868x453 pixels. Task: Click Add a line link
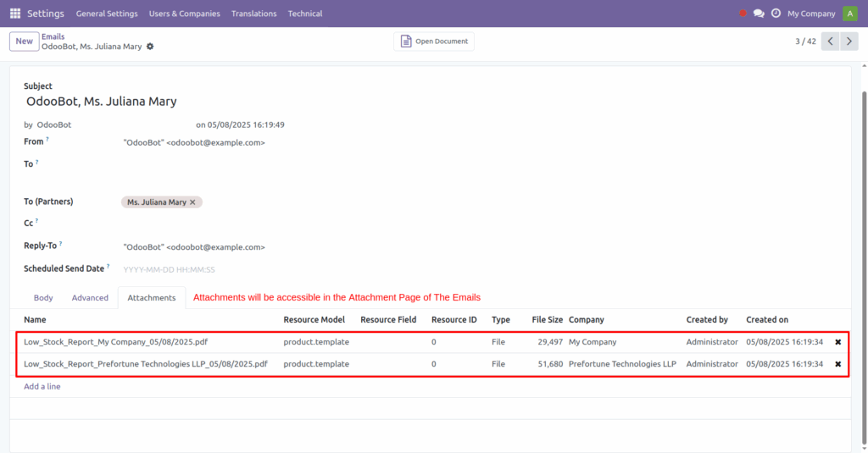pos(42,387)
